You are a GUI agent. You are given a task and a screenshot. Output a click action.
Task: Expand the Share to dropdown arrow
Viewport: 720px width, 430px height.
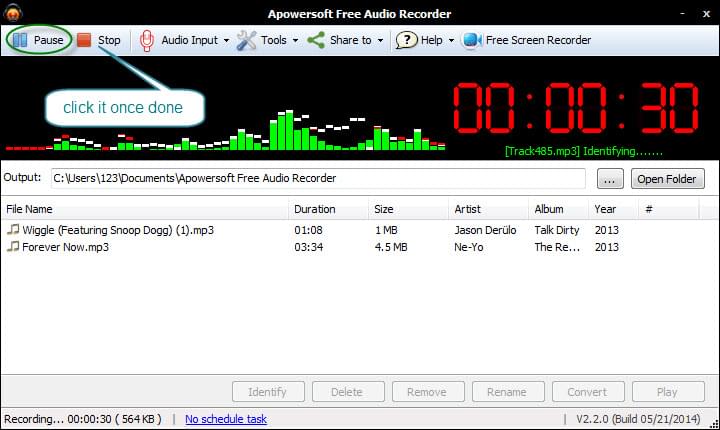click(380, 41)
